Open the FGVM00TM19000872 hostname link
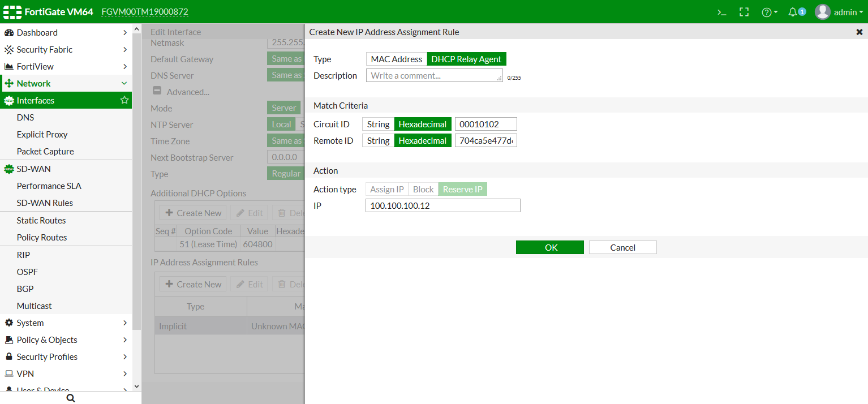The image size is (868, 404). click(145, 11)
